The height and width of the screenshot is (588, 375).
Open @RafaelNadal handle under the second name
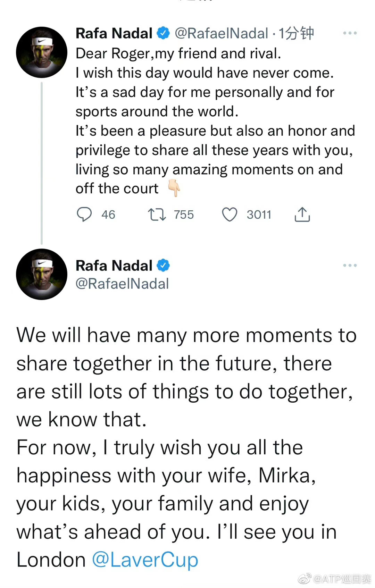(122, 284)
